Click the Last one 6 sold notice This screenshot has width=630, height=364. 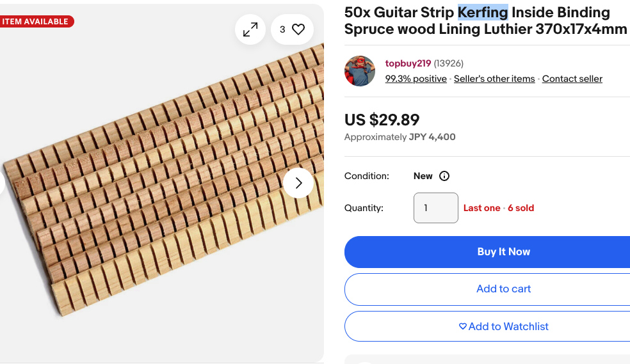[499, 208]
